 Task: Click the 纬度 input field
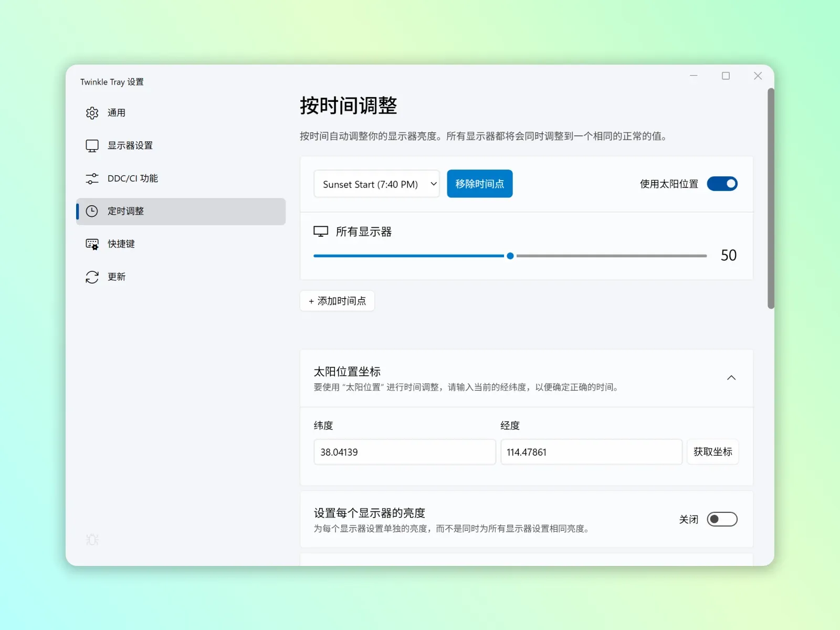405,452
